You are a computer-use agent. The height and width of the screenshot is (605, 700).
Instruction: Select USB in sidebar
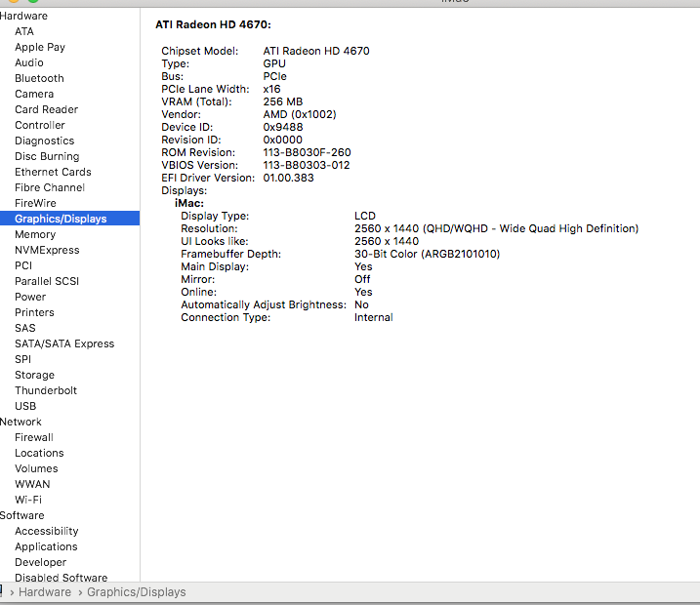tap(25, 406)
